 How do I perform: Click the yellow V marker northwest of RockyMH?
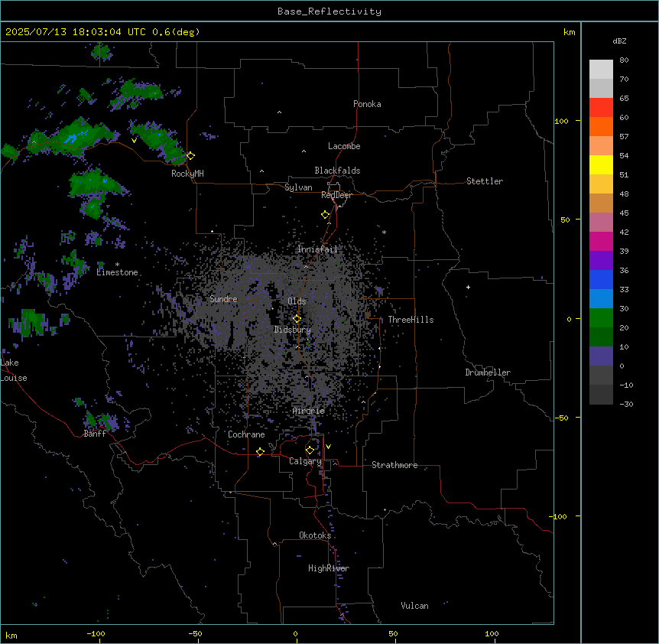click(134, 141)
